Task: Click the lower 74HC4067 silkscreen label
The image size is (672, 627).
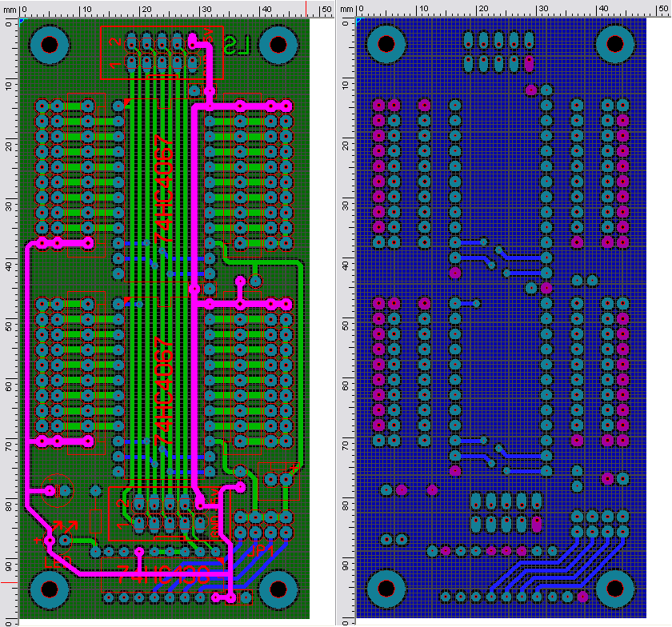Action: click(164, 391)
